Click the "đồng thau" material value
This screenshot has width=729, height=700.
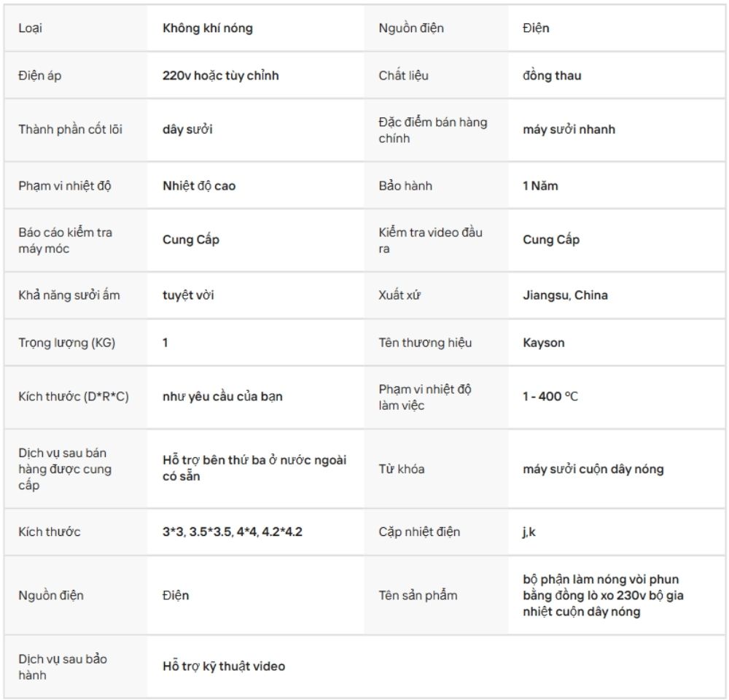tap(552, 75)
